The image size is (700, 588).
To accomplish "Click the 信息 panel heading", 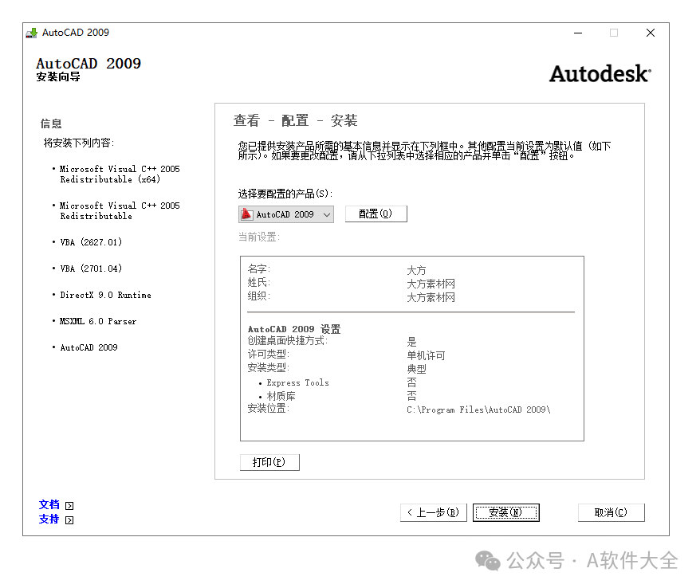I will click(x=51, y=123).
